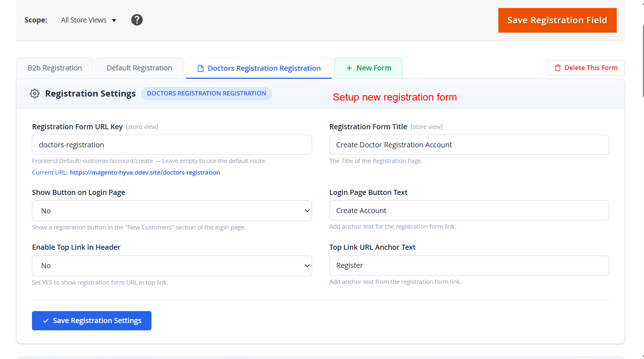644x359 pixels.
Task: Click the checkmark icon on Save Registration Settings
Action: click(x=46, y=321)
